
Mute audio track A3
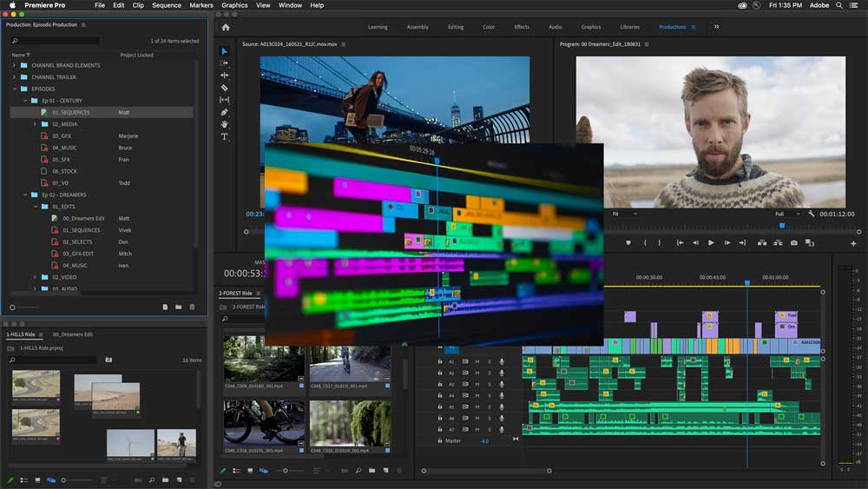(477, 384)
